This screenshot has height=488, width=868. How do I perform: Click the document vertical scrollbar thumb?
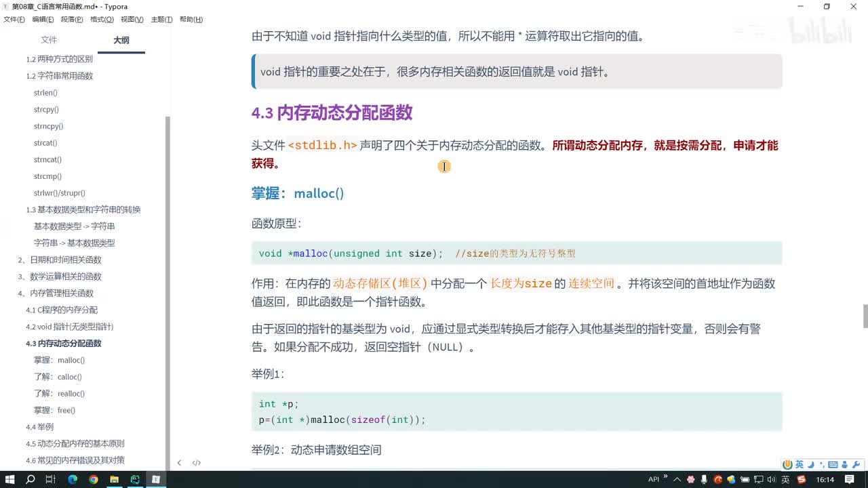(865, 316)
